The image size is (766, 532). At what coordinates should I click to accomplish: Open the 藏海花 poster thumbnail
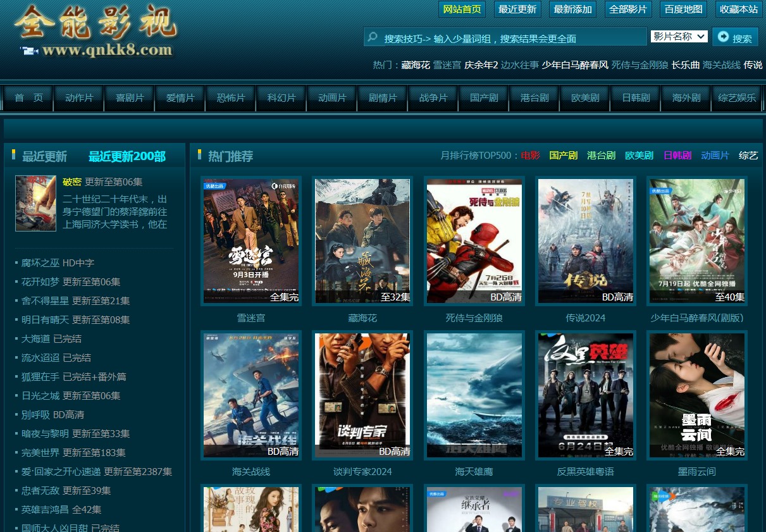coord(362,241)
